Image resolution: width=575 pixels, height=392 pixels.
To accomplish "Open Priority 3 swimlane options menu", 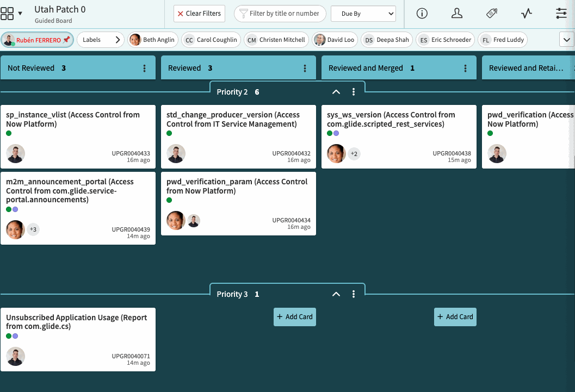I will (354, 294).
